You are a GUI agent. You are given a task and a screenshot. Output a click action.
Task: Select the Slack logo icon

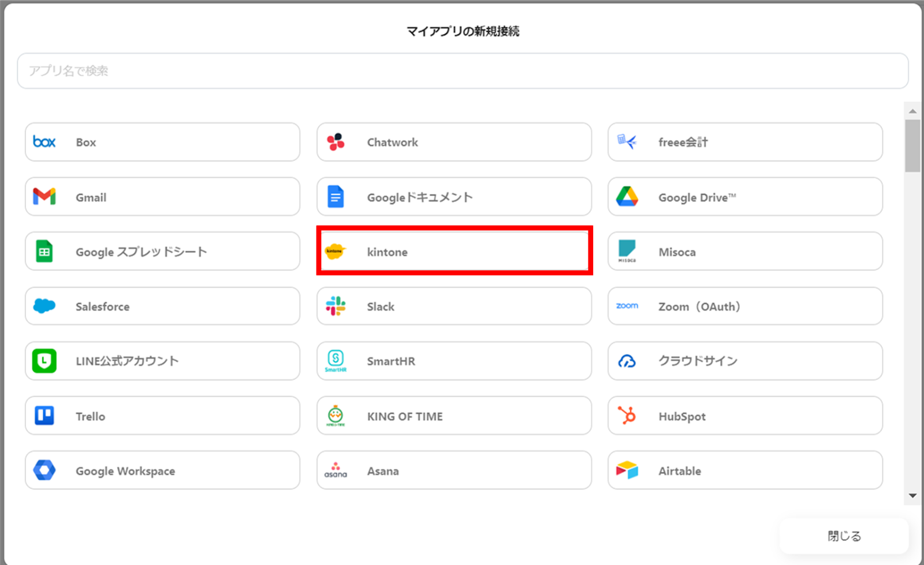pos(336,306)
